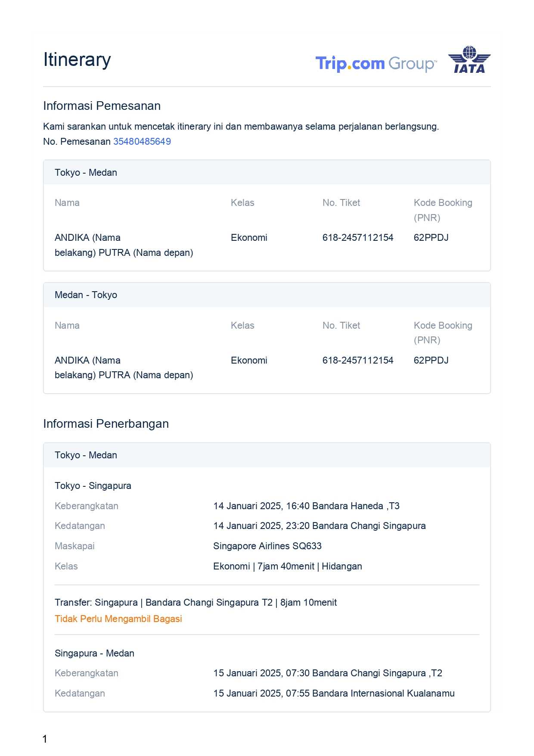Click the "Ekonomi | 7jam 40menit | Hidangan" text
534x756 pixels.
coord(287,566)
